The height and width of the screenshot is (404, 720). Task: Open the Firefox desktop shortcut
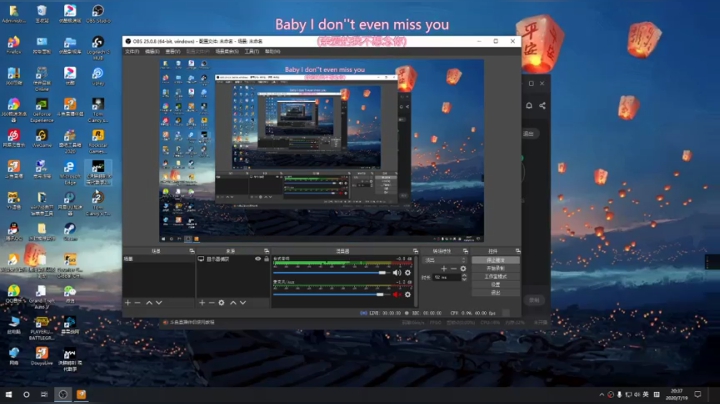point(14,45)
